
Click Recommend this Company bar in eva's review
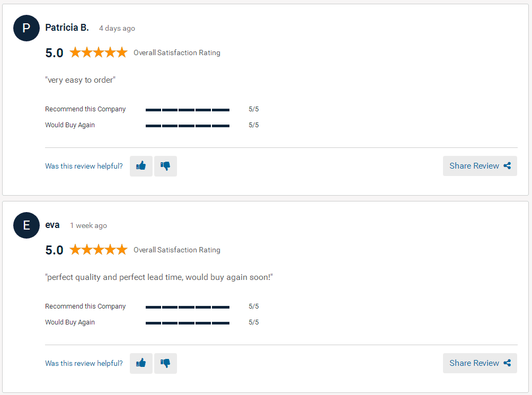[188, 307]
